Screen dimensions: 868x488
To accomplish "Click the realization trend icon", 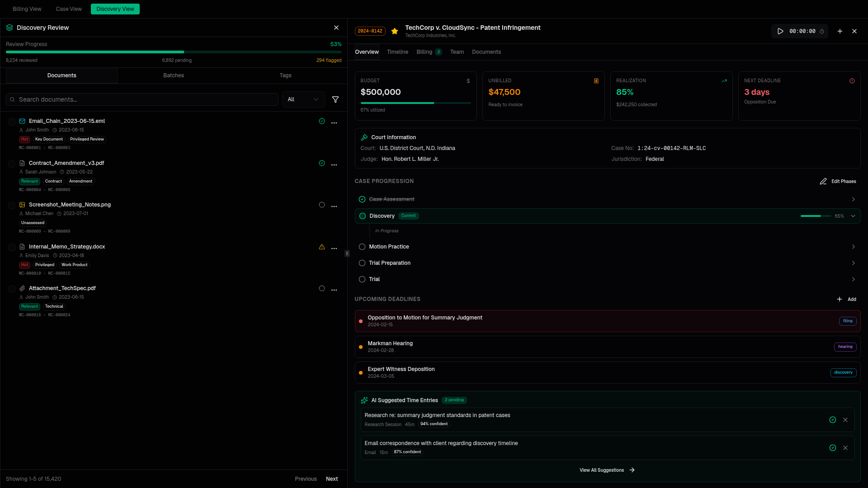I will [x=724, y=81].
